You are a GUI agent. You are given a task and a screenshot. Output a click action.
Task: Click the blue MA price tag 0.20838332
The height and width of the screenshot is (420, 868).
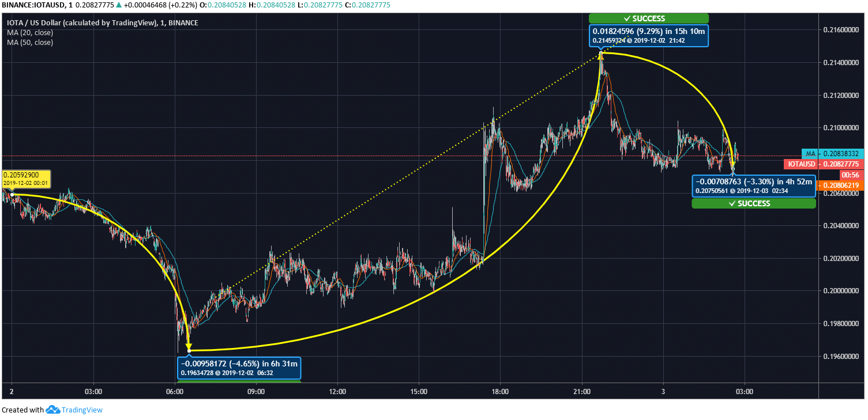coord(834,154)
